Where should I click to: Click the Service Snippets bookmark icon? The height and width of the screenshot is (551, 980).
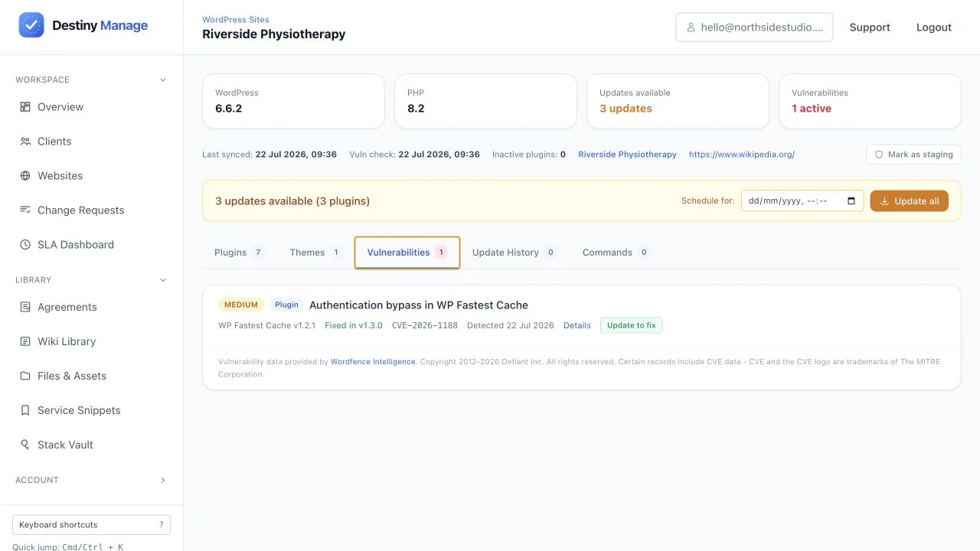(x=25, y=410)
